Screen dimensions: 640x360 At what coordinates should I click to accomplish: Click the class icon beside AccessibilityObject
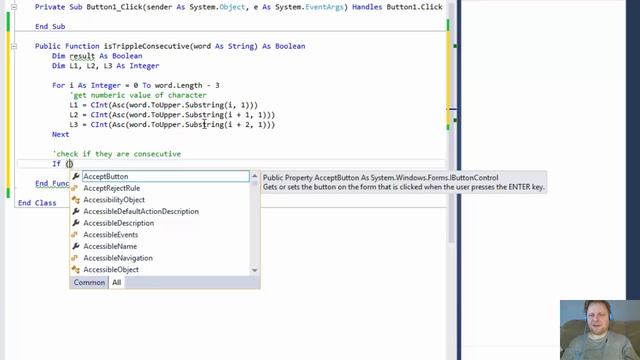[x=76, y=200]
